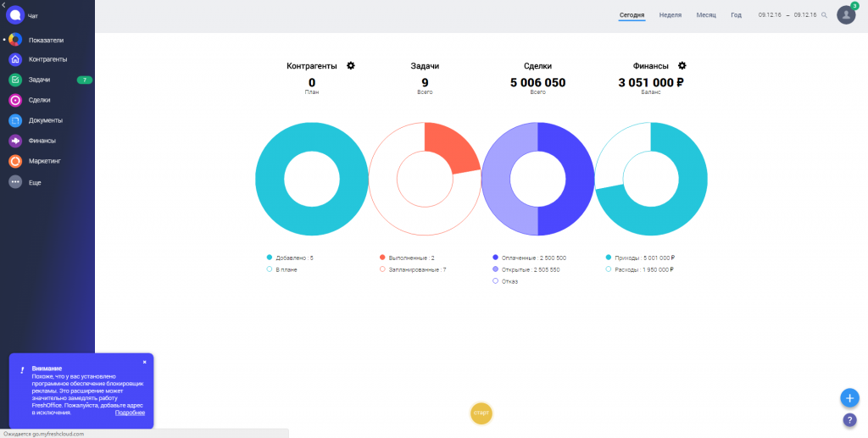Click the Контрагенты donut chart
868x438 pixels.
tap(312, 179)
